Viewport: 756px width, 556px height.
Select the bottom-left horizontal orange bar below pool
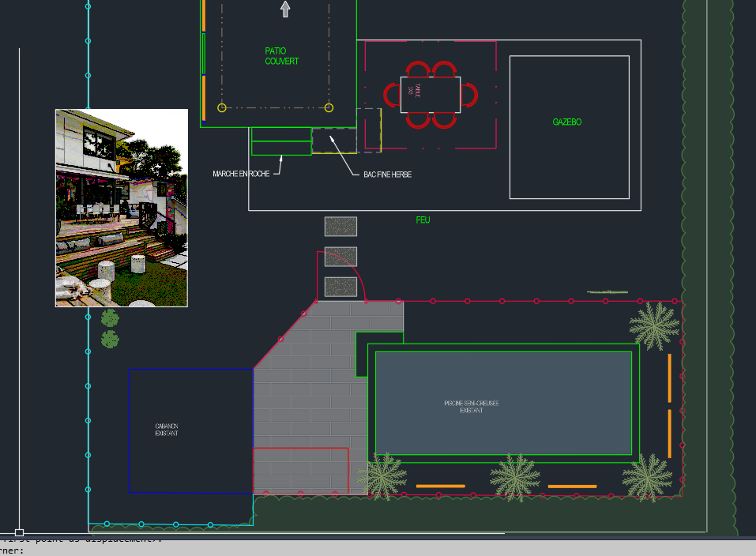coord(440,486)
